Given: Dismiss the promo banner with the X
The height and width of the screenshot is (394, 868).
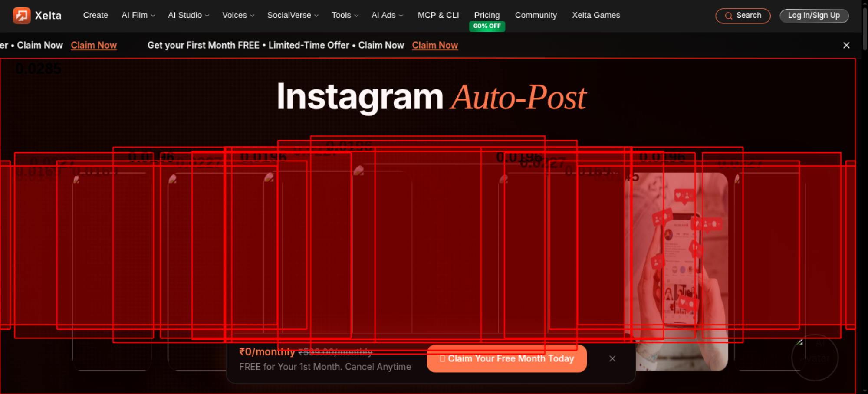Looking at the screenshot, I should [x=846, y=45].
